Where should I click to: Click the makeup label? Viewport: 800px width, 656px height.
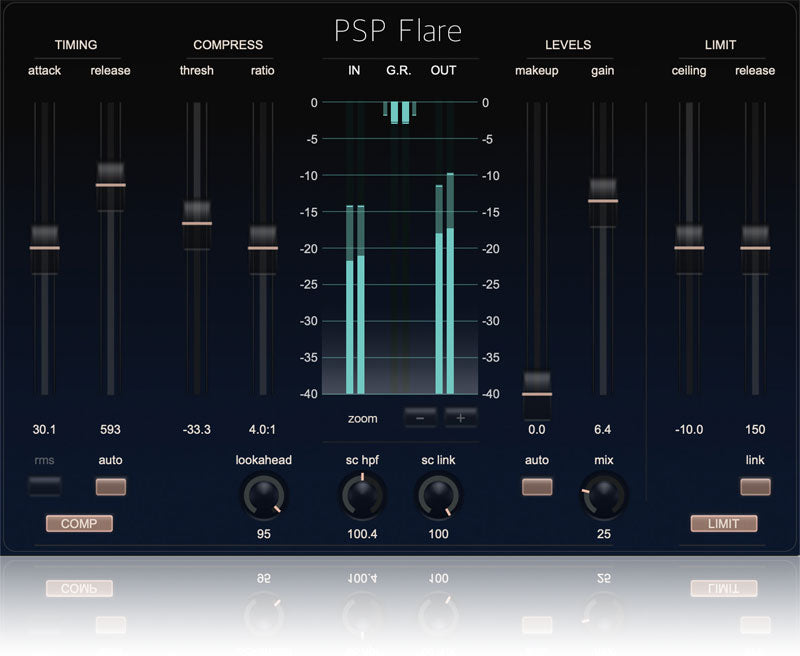click(537, 70)
